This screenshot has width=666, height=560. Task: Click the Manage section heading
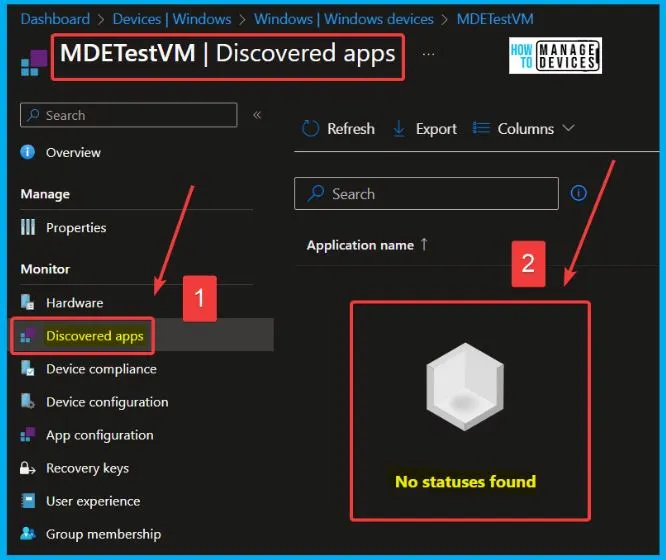click(x=45, y=194)
